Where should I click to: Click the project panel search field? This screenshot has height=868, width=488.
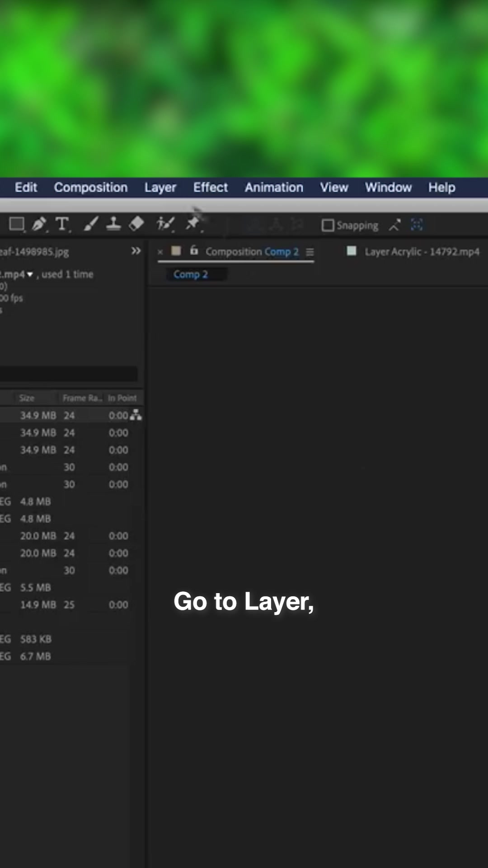click(x=69, y=374)
